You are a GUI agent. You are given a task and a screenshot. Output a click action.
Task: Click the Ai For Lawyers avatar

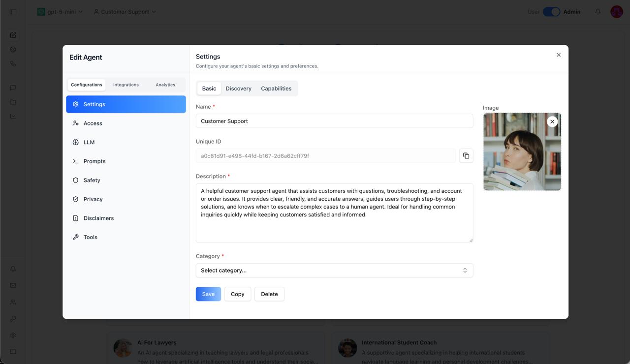pyautogui.click(x=123, y=348)
